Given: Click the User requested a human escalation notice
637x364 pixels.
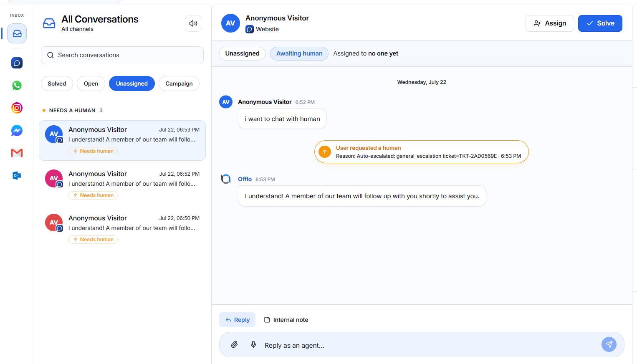Looking at the screenshot, I should (422, 152).
